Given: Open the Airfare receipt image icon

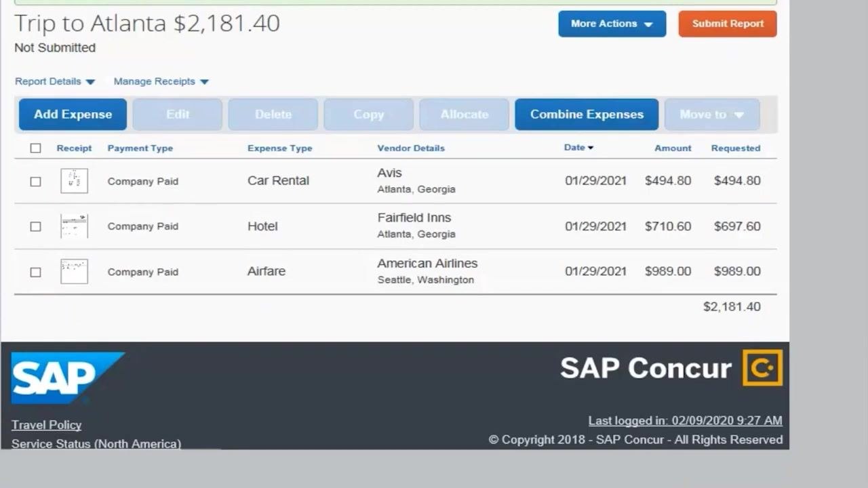Looking at the screenshot, I should (74, 271).
